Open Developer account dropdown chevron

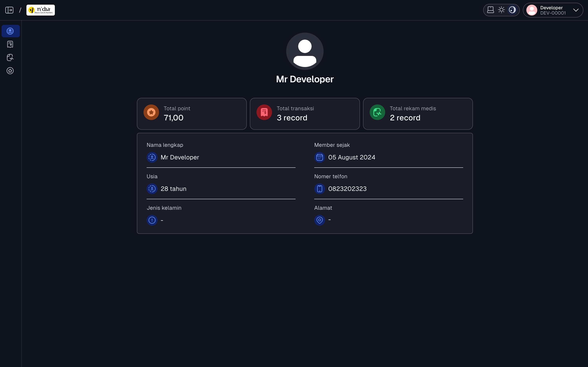576,10
